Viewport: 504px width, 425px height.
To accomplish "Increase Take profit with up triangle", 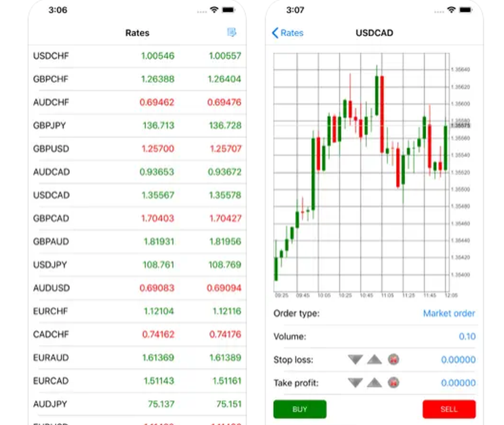I will coord(374,383).
